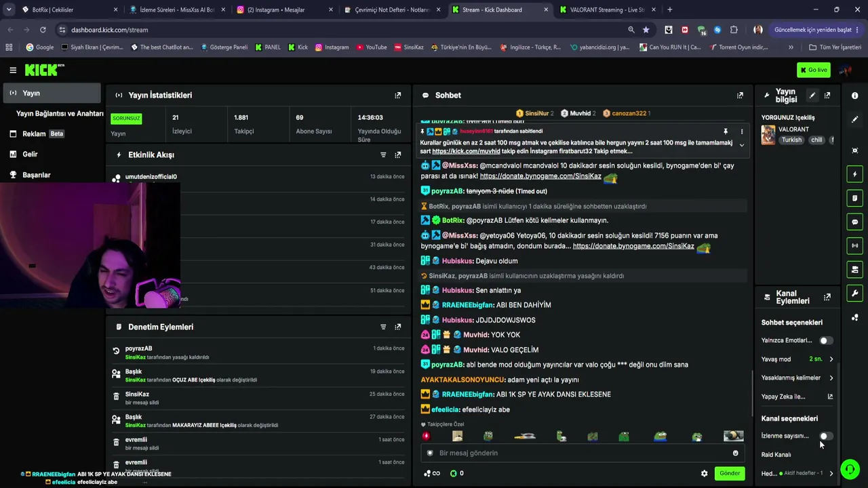This screenshot has width=868, height=488.
Task: Open Tüm Yer İşaretleri folder
Action: coord(835,47)
